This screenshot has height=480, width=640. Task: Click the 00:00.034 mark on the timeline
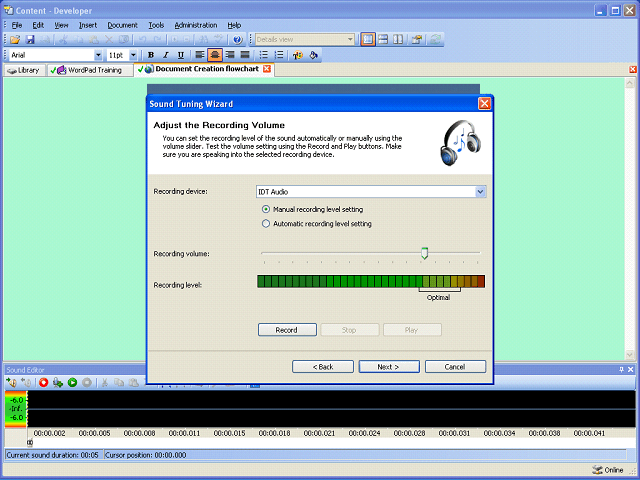(499, 433)
